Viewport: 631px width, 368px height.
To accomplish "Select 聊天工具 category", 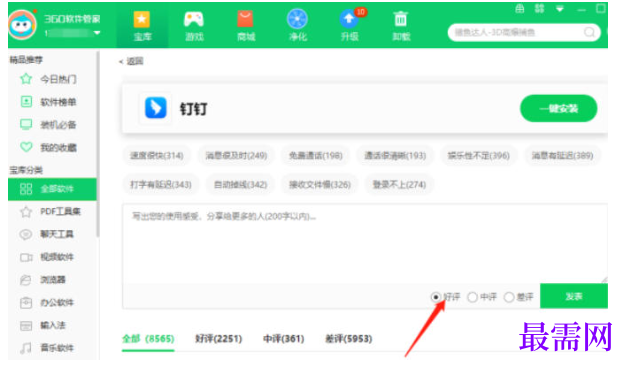I will click(52, 234).
